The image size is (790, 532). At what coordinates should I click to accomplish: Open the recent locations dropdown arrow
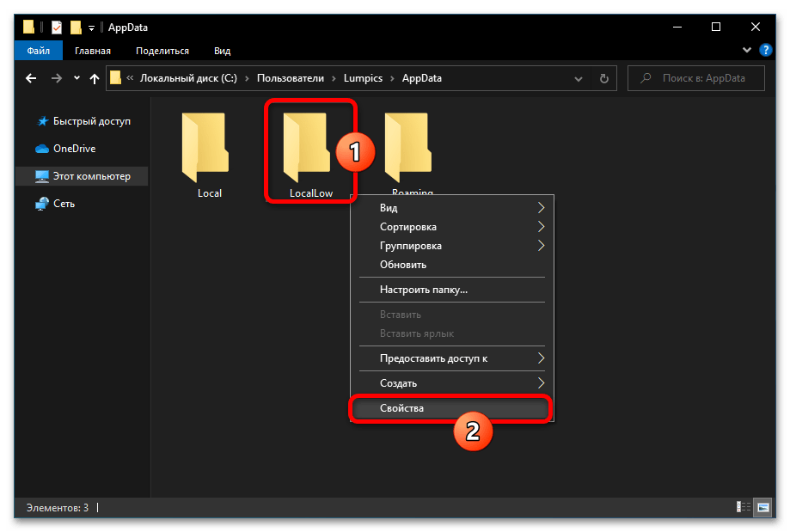pos(77,78)
